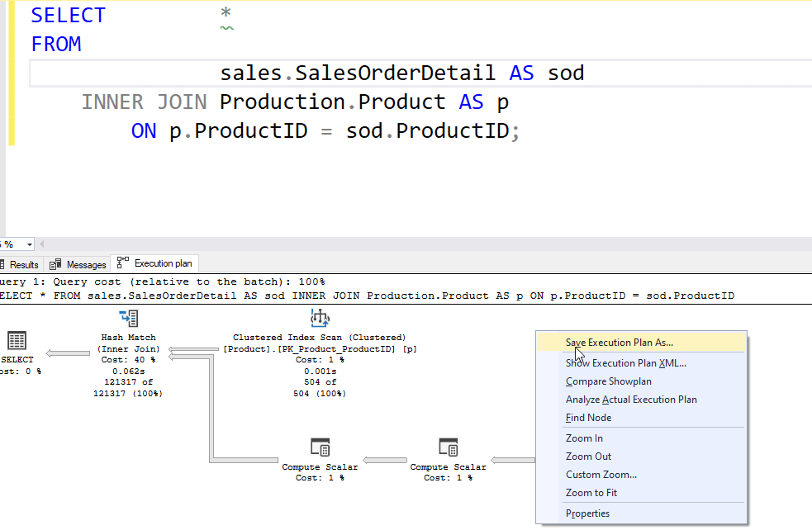This screenshot has height=530, width=812.
Task: Select the left Compute Scalar icon
Action: click(320, 448)
